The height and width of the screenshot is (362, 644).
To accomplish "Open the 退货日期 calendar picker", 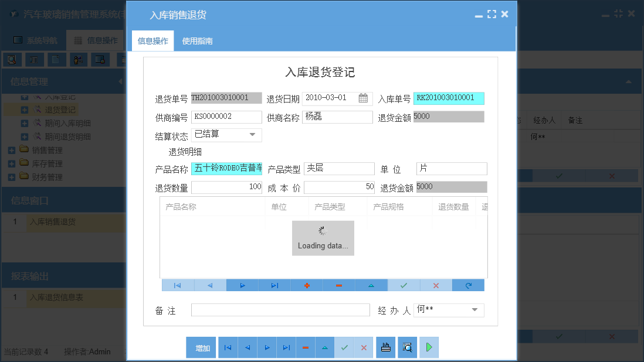I will coord(364,98).
